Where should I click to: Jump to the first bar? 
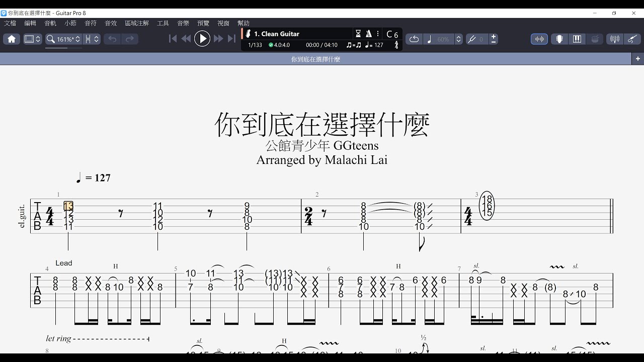tap(173, 39)
